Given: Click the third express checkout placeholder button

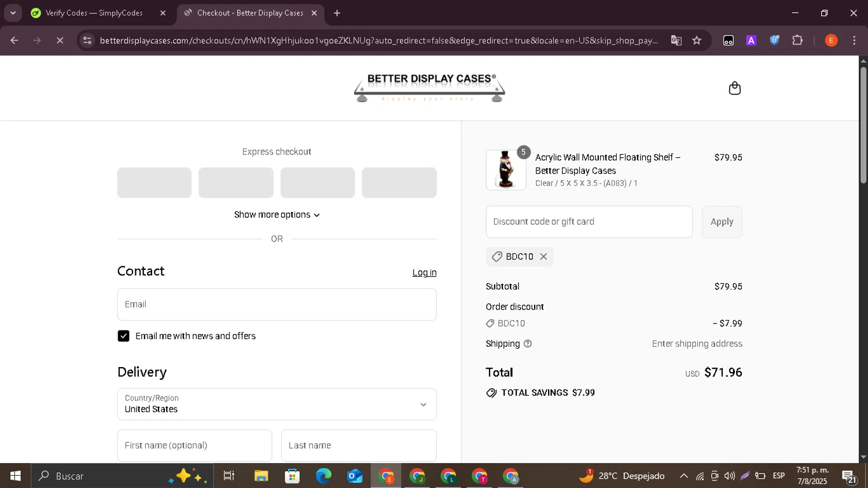Looking at the screenshot, I should click(x=318, y=183).
